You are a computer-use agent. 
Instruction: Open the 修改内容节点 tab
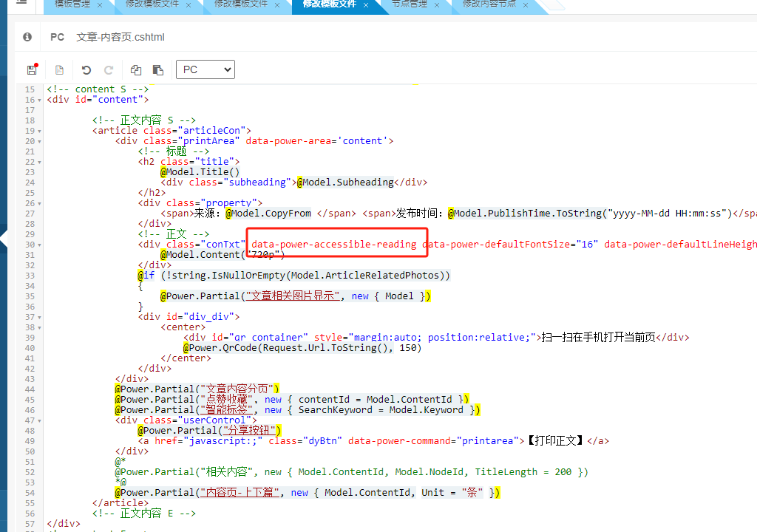489,4
